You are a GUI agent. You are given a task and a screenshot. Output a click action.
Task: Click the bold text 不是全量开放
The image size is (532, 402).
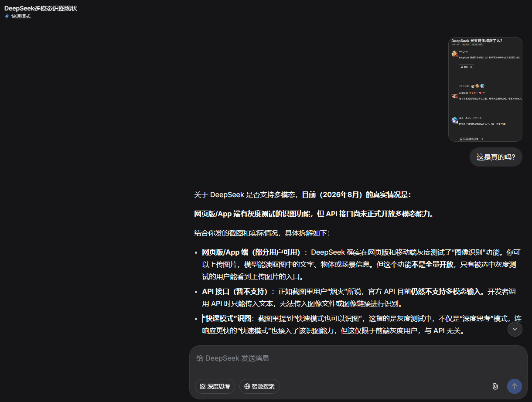[x=433, y=264]
